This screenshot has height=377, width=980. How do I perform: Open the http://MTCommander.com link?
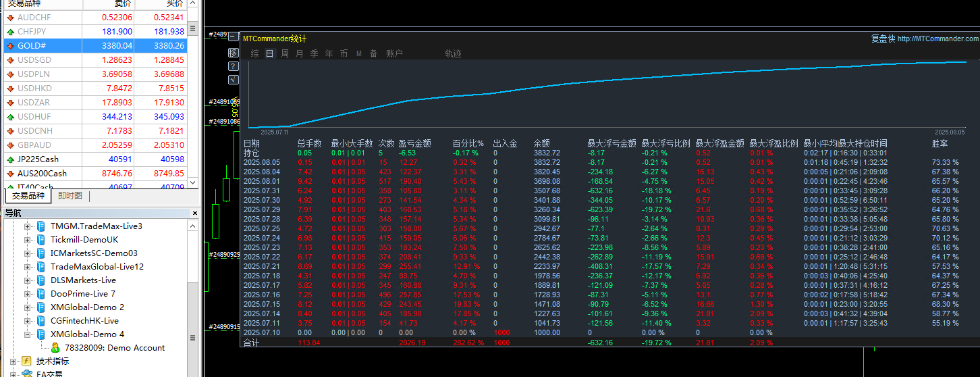tap(938, 39)
